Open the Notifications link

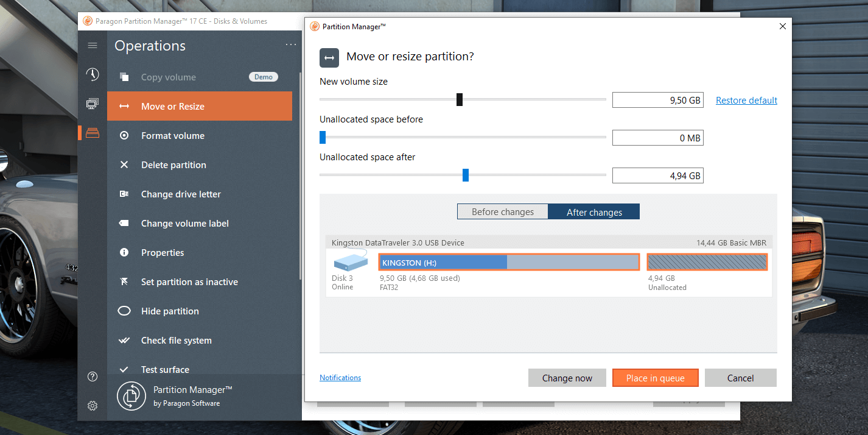pos(340,378)
